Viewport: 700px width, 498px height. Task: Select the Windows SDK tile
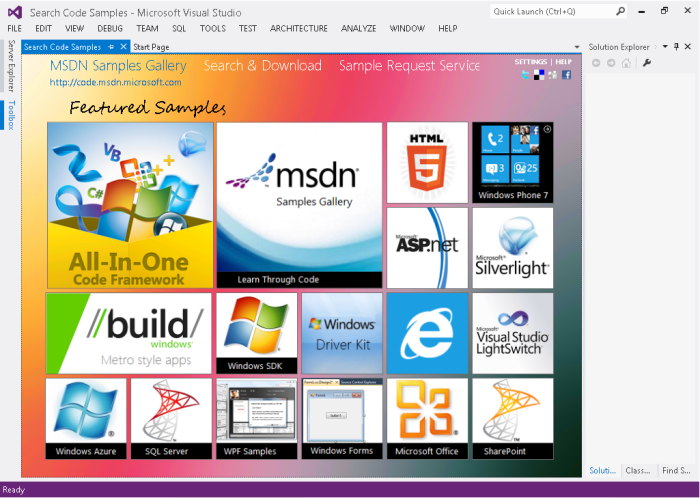(257, 333)
